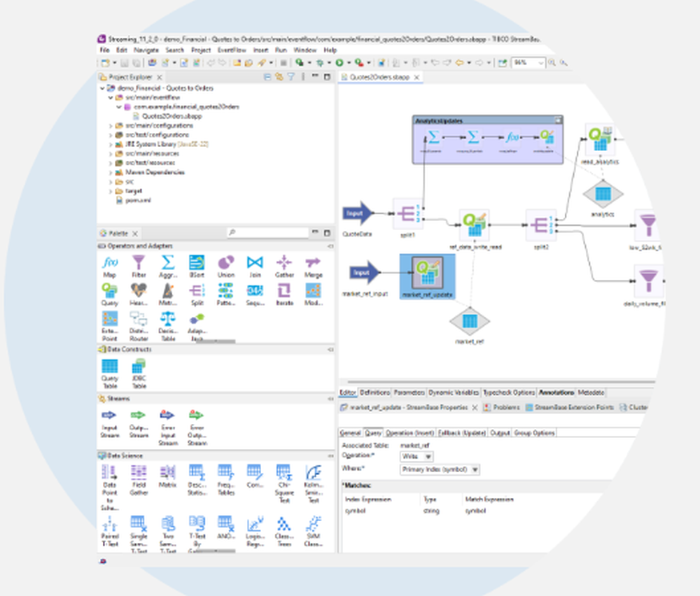Open the Run menu
The image size is (700, 596).
click(x=281, y=50)
